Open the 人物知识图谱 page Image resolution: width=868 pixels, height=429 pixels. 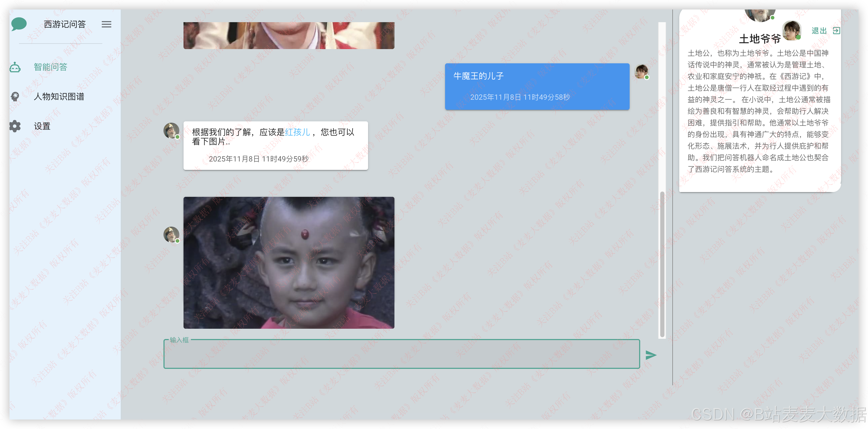pos(59,97)
